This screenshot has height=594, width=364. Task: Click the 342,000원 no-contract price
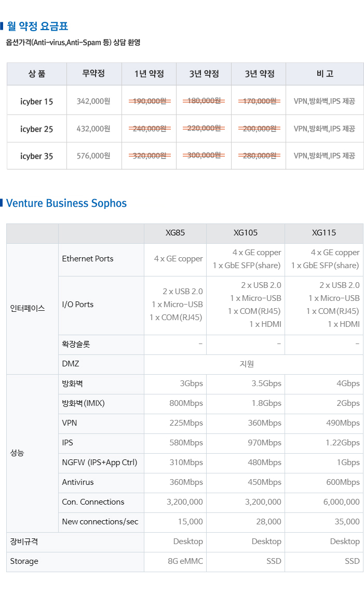click(x=93, y=102)
